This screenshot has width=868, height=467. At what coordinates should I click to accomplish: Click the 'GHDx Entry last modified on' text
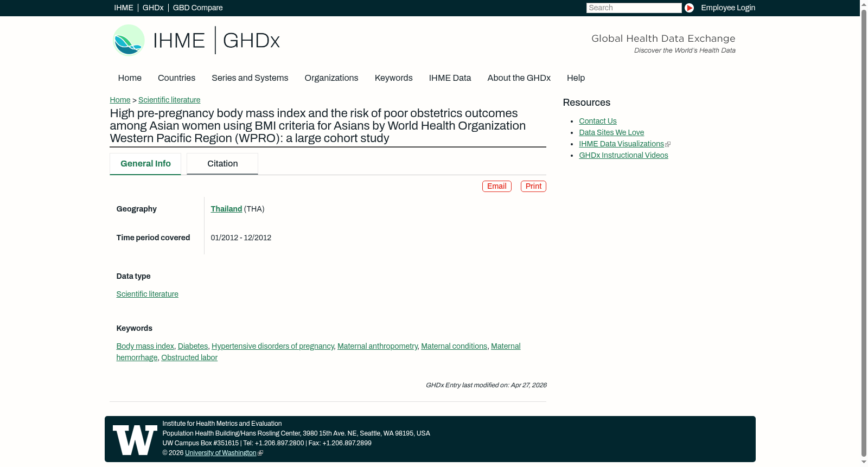coord(486,385)
